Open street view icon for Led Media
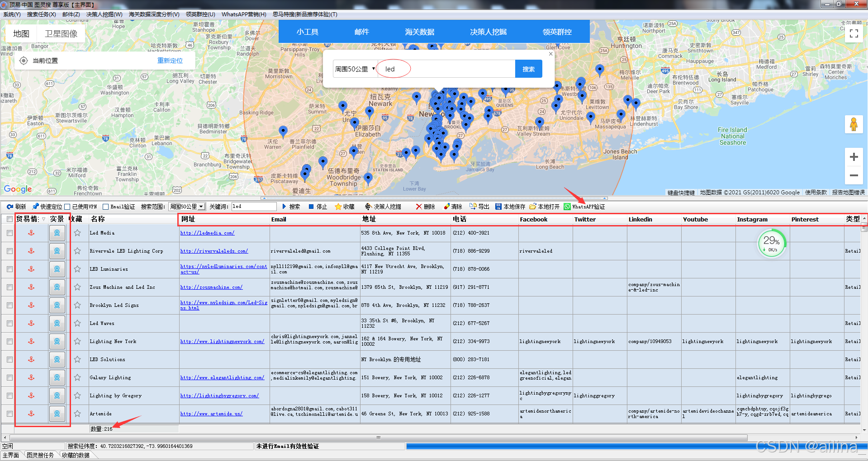This screenshot has width=868, height=461. pos(57,233)
